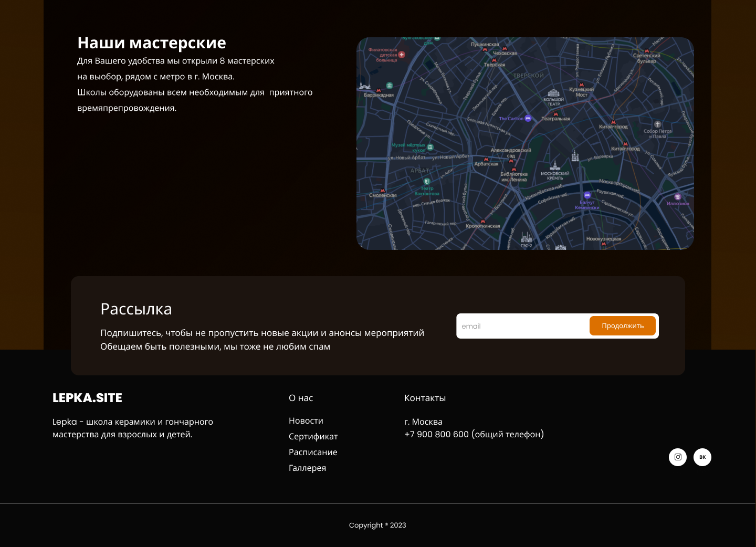Open the VK social icon
The width and height of the screenshot is (756, 547).
pyautogui.click(x=702, y=457)
